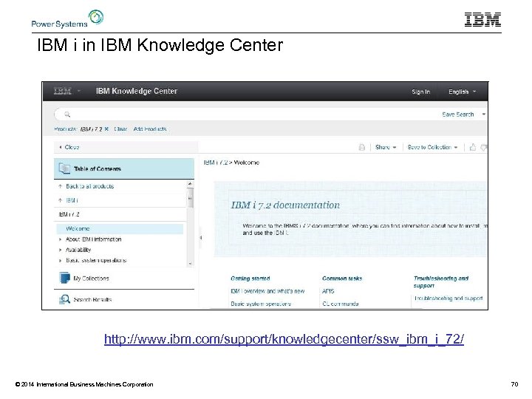The image size is (532, 399).
Task: Click the My Collections icon
Action: (x=64, y=278)
